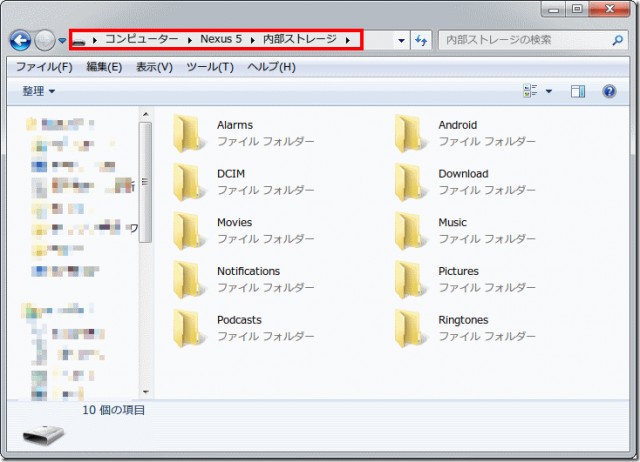640x462 pixels.
Task: Click the Podcasts folder name
Action: (239, 320)
